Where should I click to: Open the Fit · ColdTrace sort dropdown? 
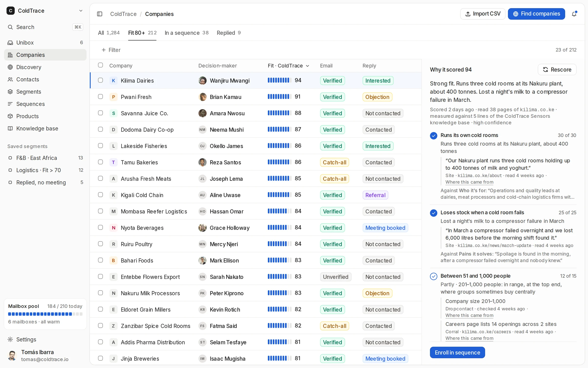[x=288, y=66]
